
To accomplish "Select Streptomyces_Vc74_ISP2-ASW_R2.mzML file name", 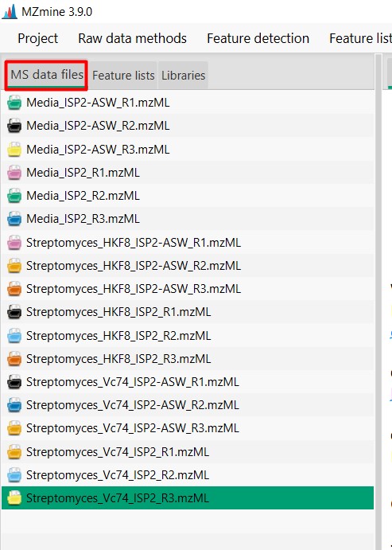I will pos(133,405).
